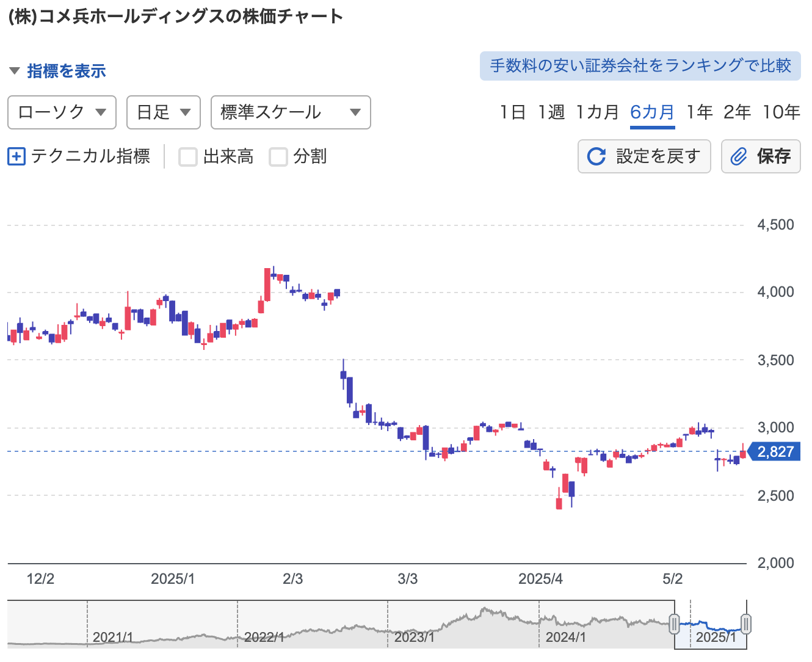Click the 3,500 price axis label
This screenshot has width=812, height=662.
pos(776,360)
